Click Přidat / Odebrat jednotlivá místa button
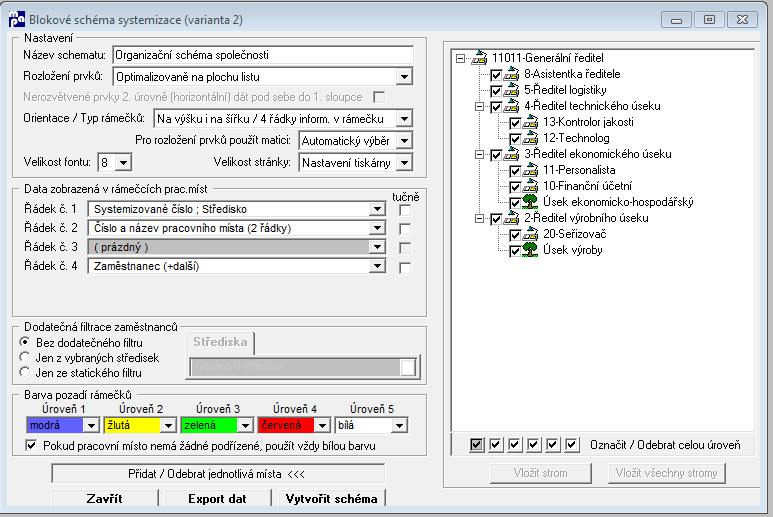Screen dimensions: 773x517 (217, 474)
